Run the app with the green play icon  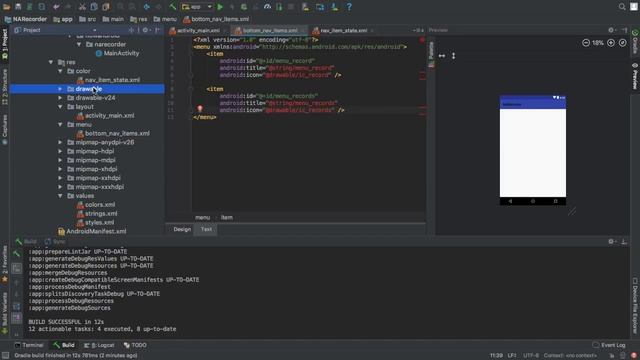pos(220,7)
